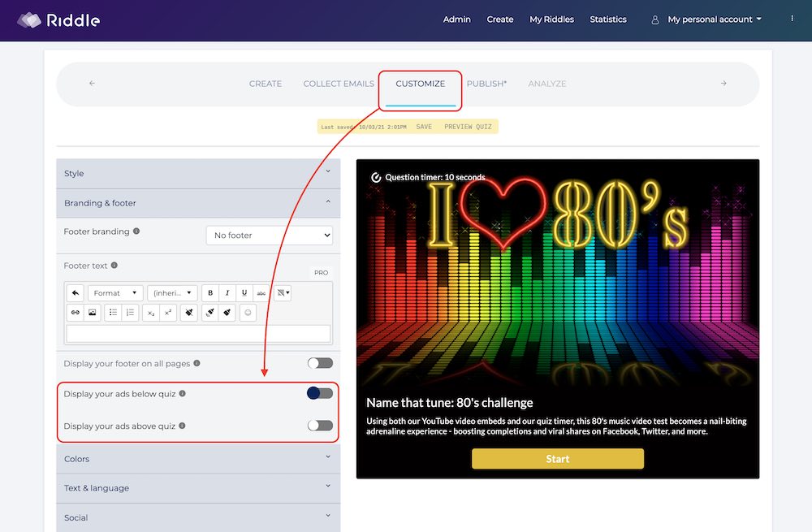The height and width of the screenshot is (532, 812).
Task: Click the I love 80's quiz preview image
Action: click(x=558, y=275)
